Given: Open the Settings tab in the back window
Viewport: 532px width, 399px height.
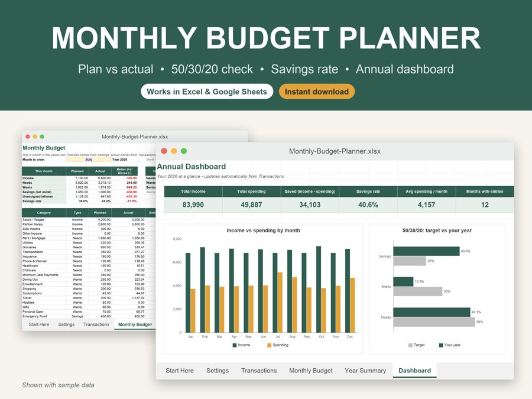Looking at the screenshot, I should (66, 325).
